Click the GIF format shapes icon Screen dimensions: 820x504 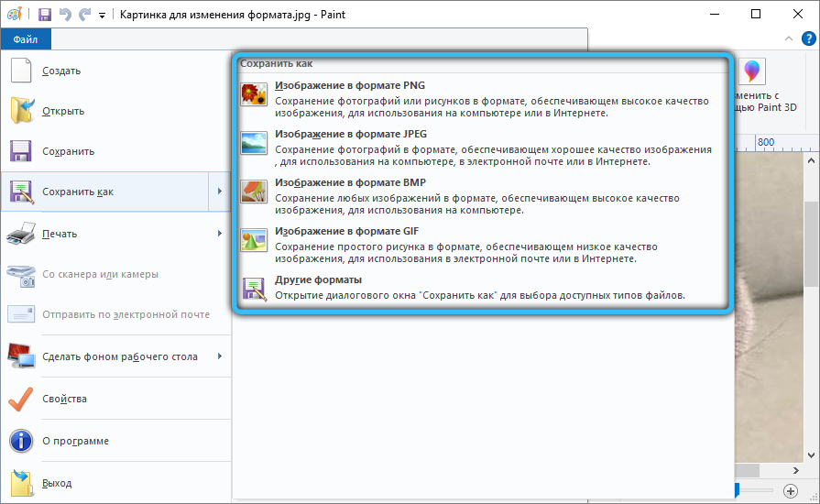click(253, 239)
